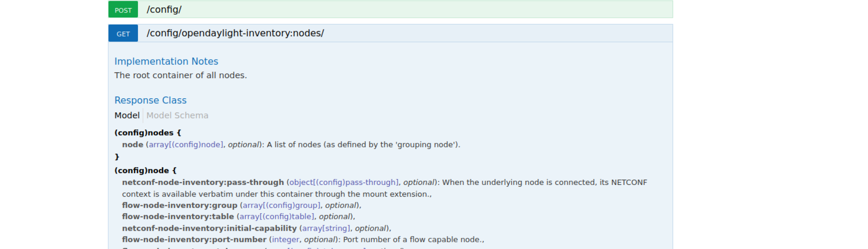
Task: Click the array[string] type label
Action: pyautogui.click(x=326, y=228)
